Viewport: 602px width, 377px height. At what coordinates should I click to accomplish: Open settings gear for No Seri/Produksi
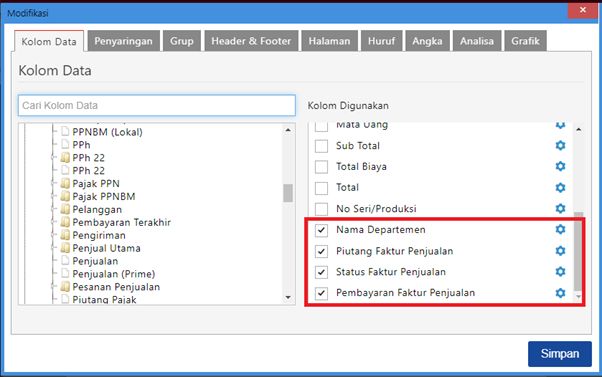(560, 208)
